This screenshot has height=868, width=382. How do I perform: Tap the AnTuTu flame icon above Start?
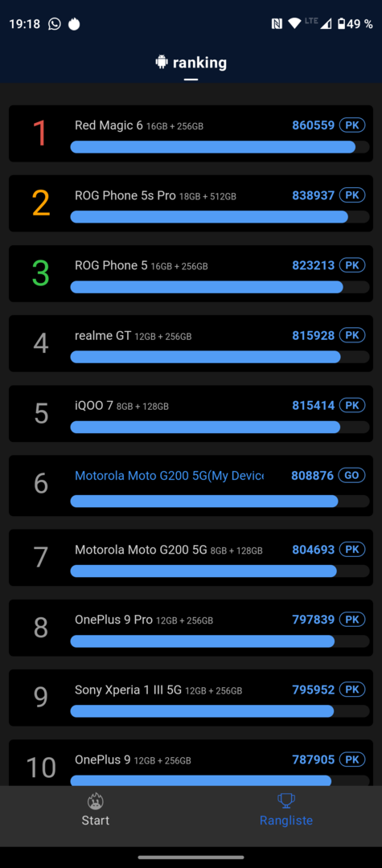coord(95,801)
